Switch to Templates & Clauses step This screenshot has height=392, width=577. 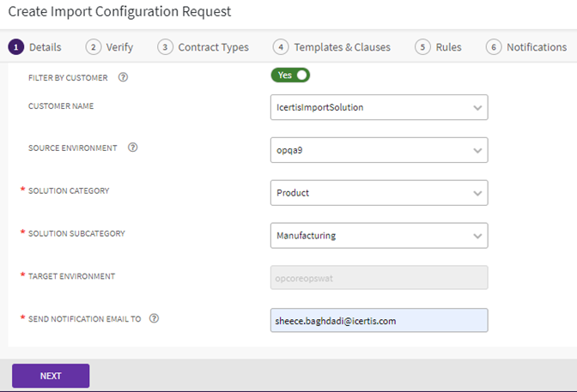click(342, 47)
